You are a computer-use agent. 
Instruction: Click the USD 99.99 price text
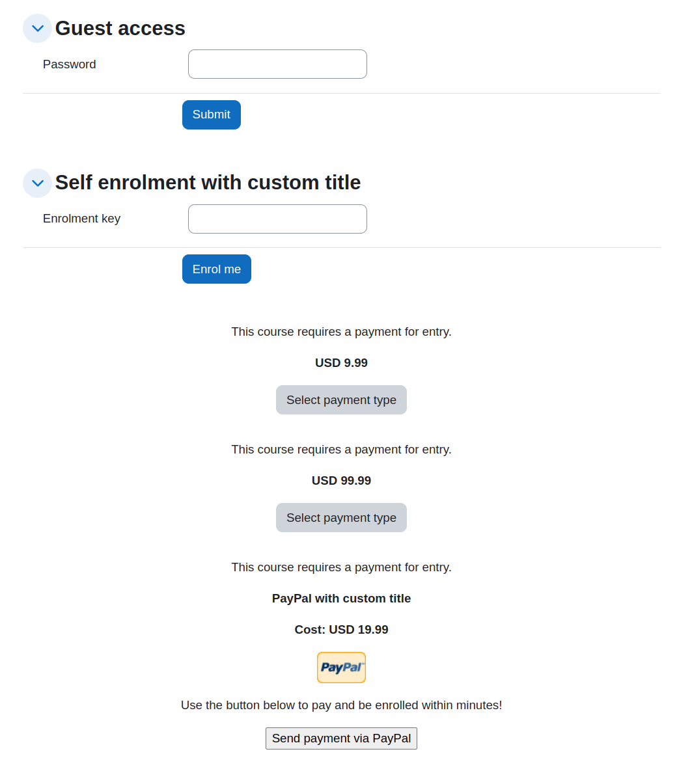[x=341, y=481]
